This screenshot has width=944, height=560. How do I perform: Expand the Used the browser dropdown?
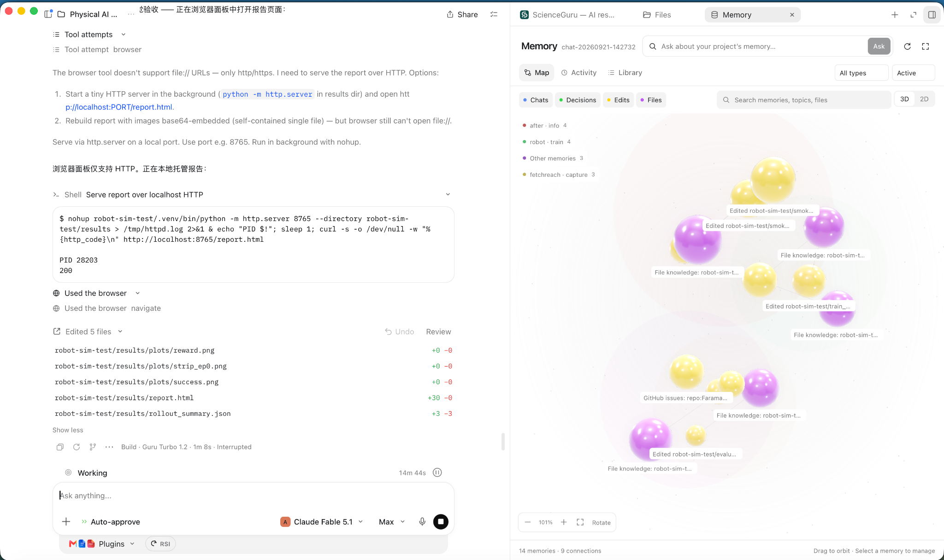pos(137,293)
